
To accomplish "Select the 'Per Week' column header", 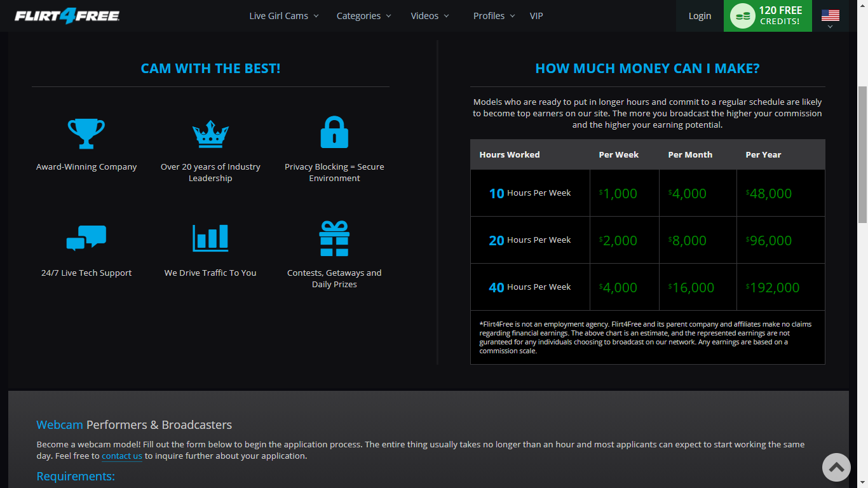I will click(619, 154).
